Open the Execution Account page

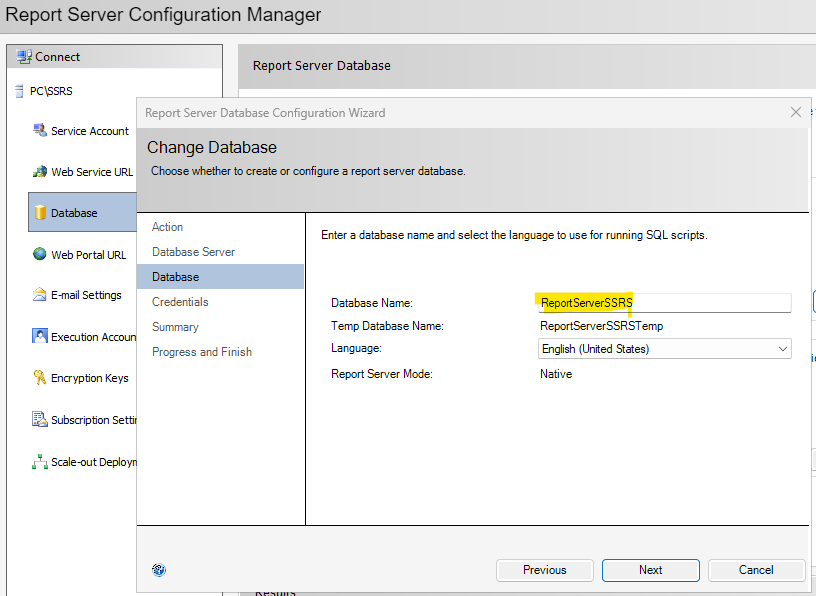(x=94, y=337)
